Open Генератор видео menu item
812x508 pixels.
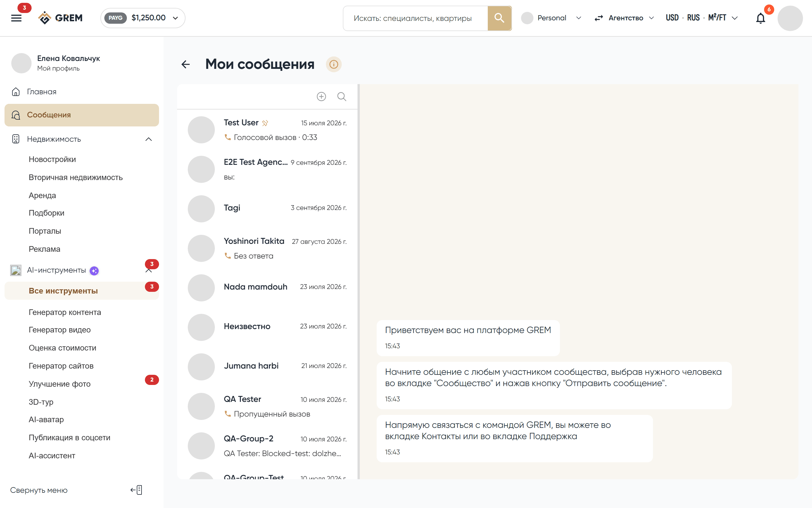(60, 330)
